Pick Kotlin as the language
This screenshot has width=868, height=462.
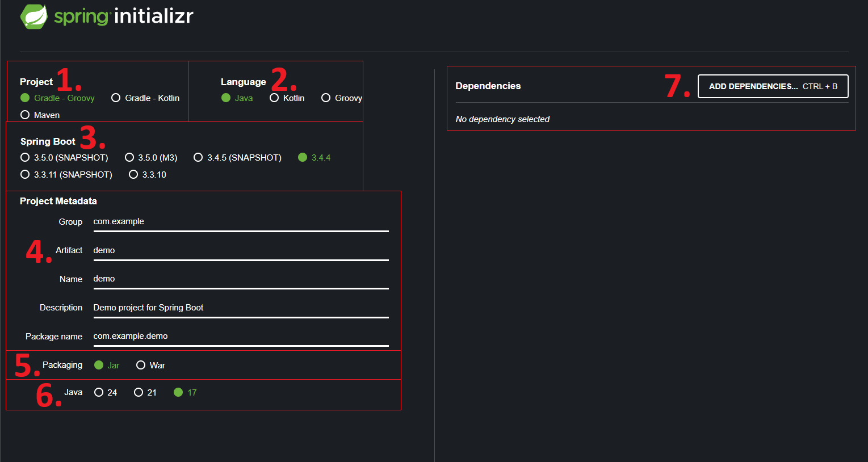click(x=287, y=98)
